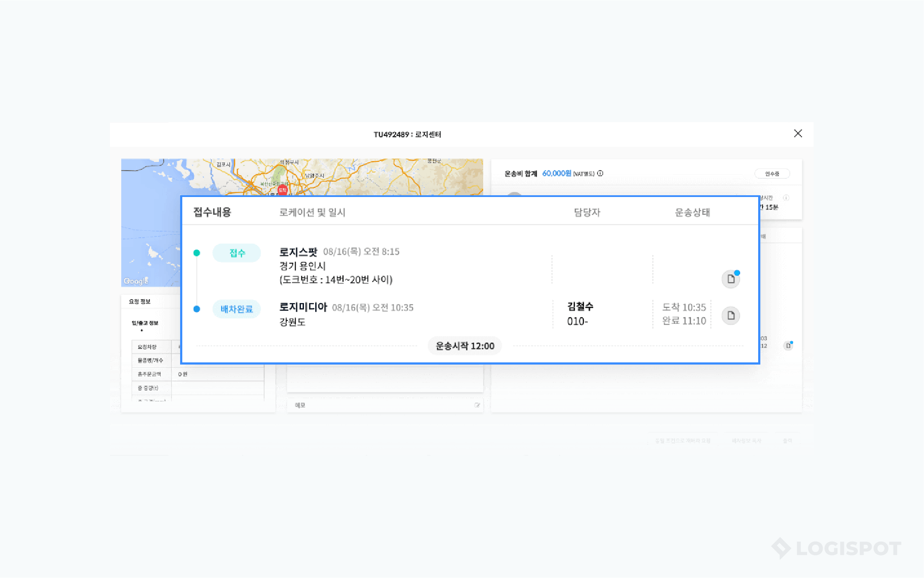Viewport: 924px width, 578px height.
Task: Close the TU492489 dialog window
Action: (x=798, y=133)
